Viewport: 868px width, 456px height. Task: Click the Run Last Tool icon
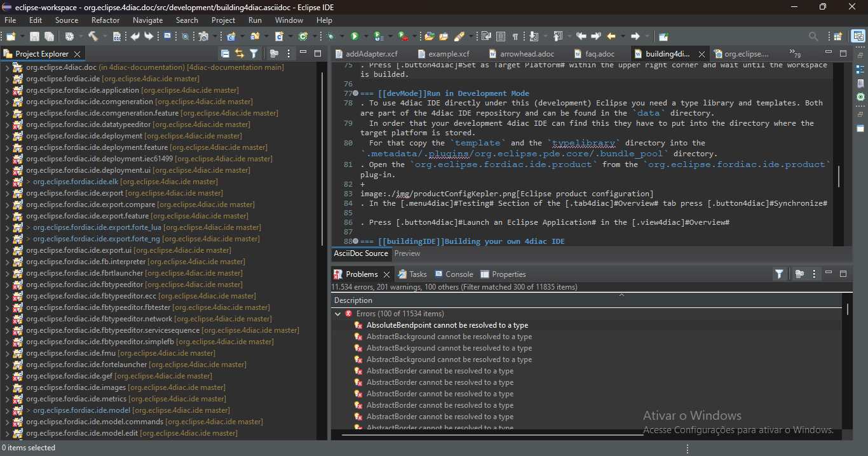pyautogui.click(x=403, y=37)
